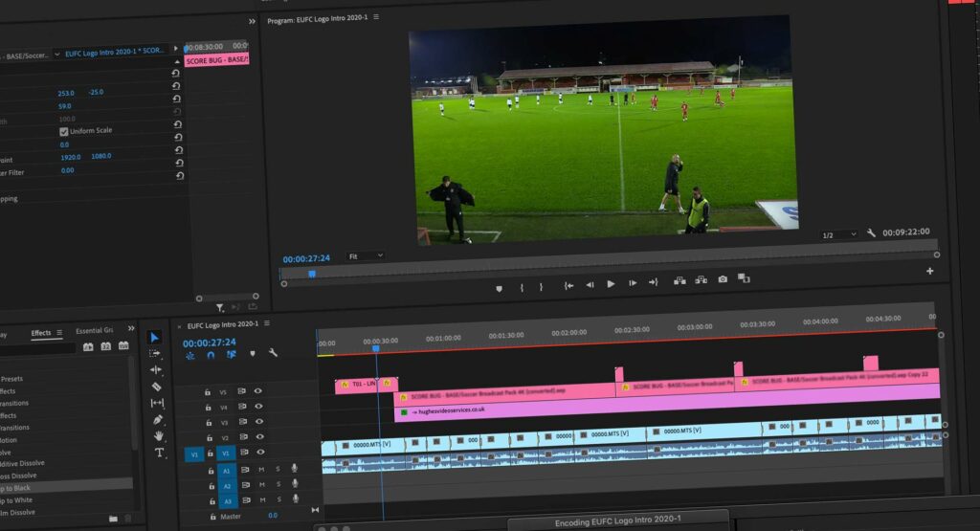The image size is (980, 531).
Task: Select the Razor tool in the tools panel
Action: (x=157, y=387)
